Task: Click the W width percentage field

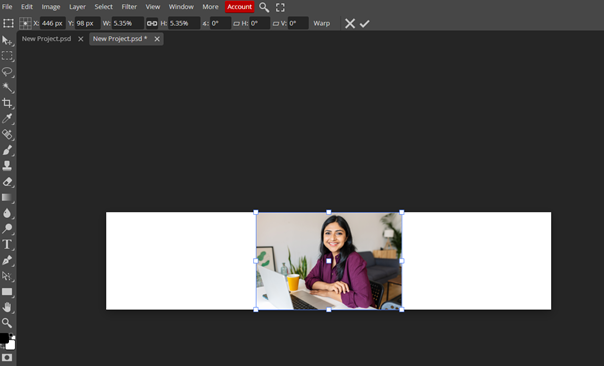Action: (128, 24)
